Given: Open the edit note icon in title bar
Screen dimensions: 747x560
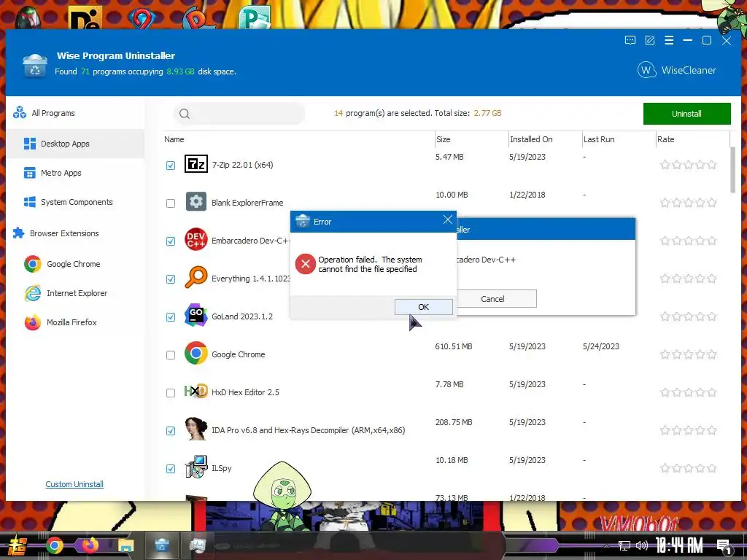Looking at the screenshot, I should point(650,41).
